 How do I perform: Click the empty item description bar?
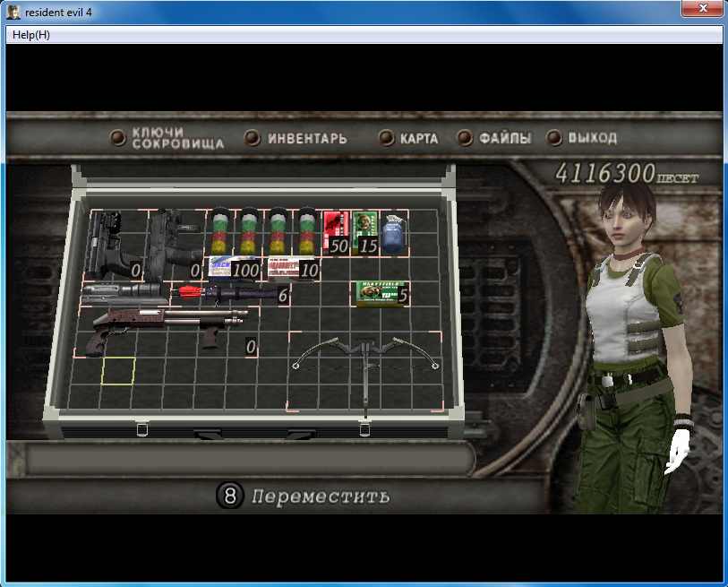click(x=251, y=459)
